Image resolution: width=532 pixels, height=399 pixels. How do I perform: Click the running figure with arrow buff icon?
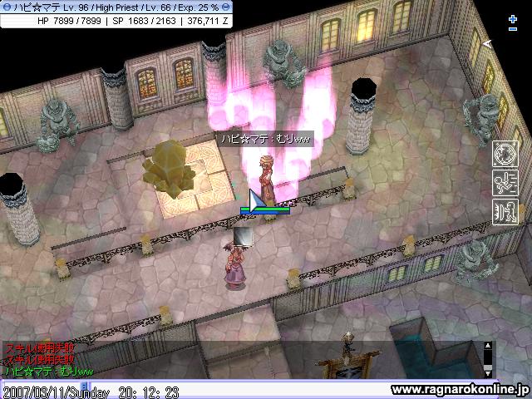click(505, 183)
